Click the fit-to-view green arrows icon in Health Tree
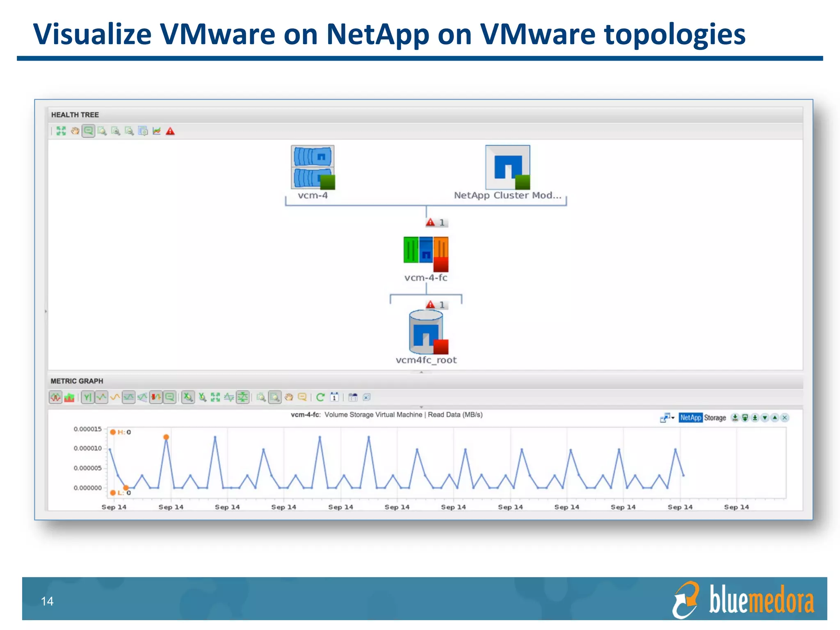 (61, 131)
